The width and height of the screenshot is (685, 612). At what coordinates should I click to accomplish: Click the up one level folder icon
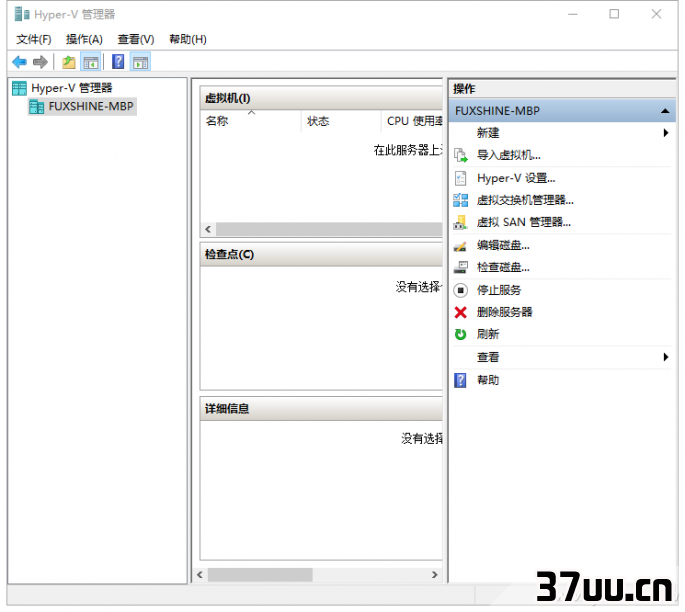click(x=69, y=62)
